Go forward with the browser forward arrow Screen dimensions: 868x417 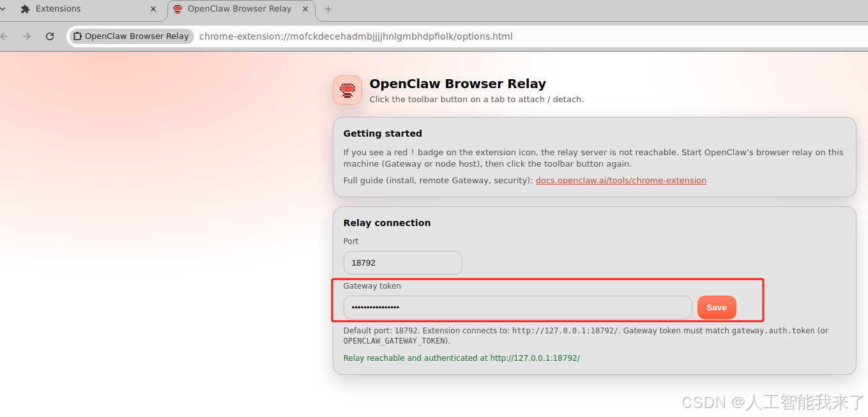point(27,36)
